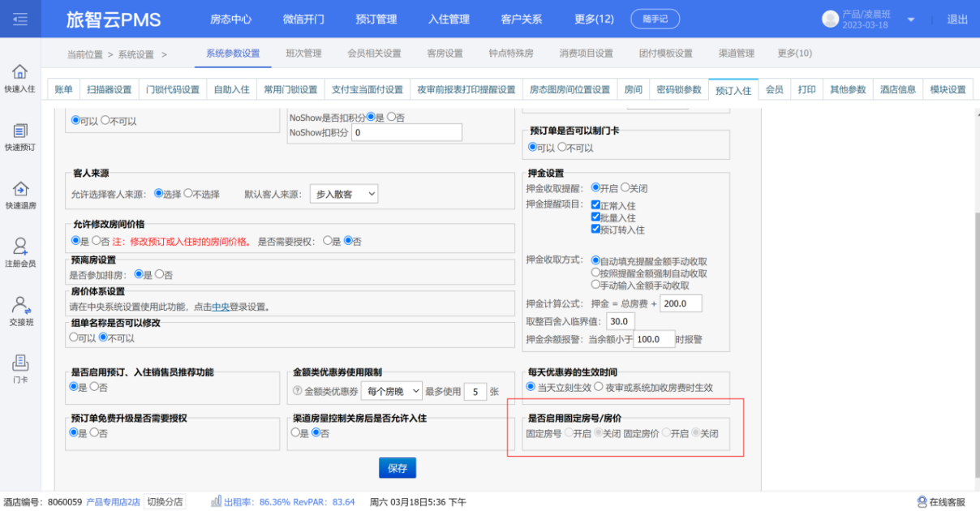Select 夜审或系统加收房费时生效 option
This screenshot has width=980, height=511.
[599, 387]
